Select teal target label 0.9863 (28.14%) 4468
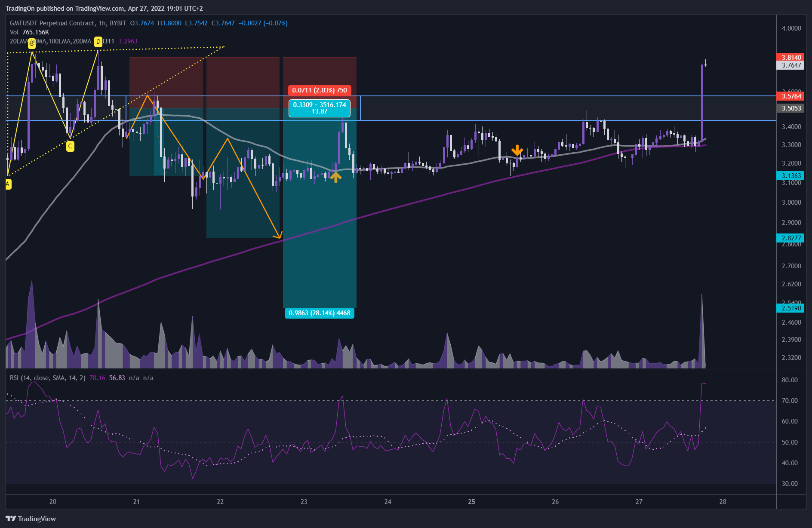 tap(320, 313)
